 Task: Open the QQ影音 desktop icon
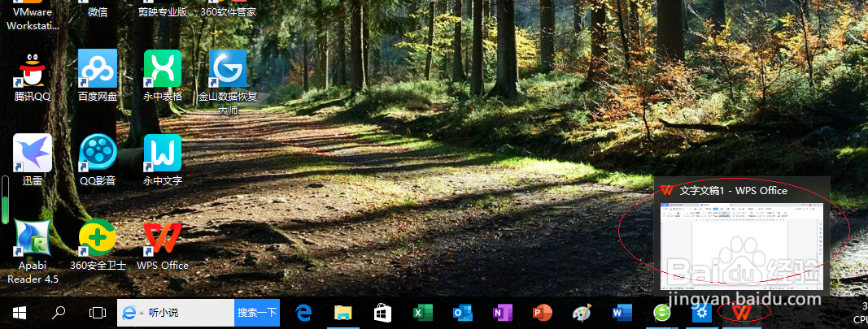tap(98, 160)
